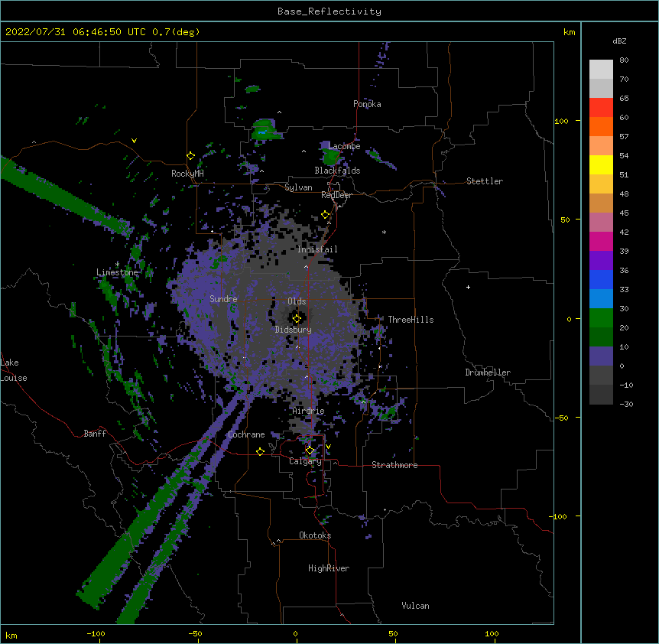Click the yellow diamond marker above the Calgary label

310,450
